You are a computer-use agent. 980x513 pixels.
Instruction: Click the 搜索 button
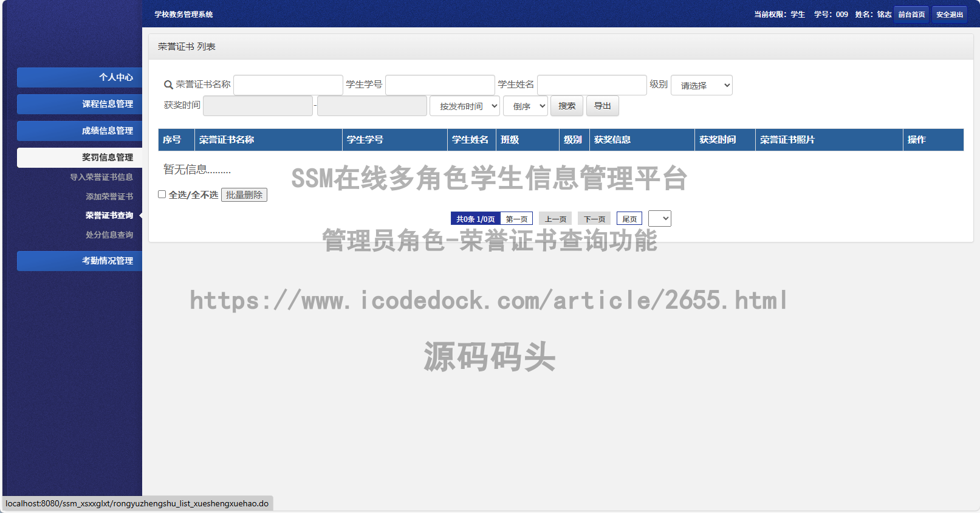click(x=566, y=106)
